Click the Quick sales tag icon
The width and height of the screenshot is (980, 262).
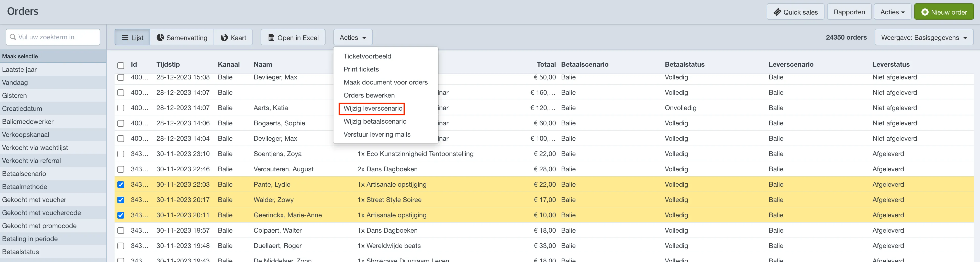[x=777, y=12]
